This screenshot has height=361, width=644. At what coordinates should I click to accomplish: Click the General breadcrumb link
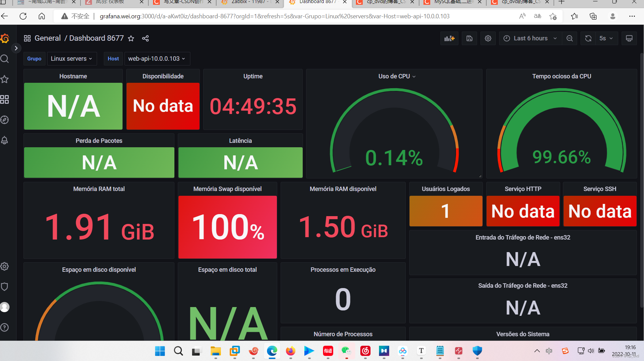pyautogui.click(x=48, y=38)
